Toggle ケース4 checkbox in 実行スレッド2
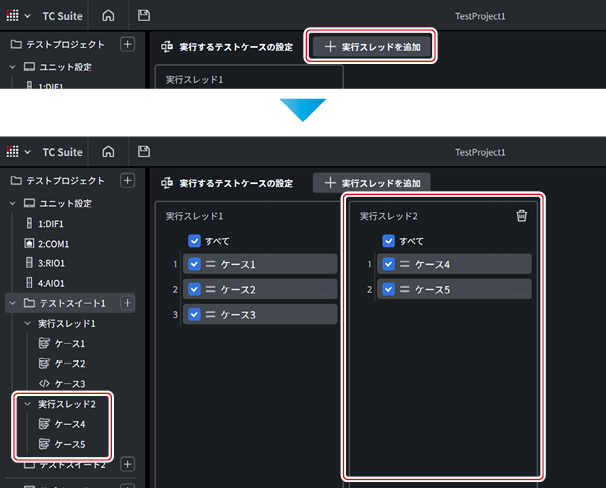Screen dimensions: 606x488 coord(388,264)
